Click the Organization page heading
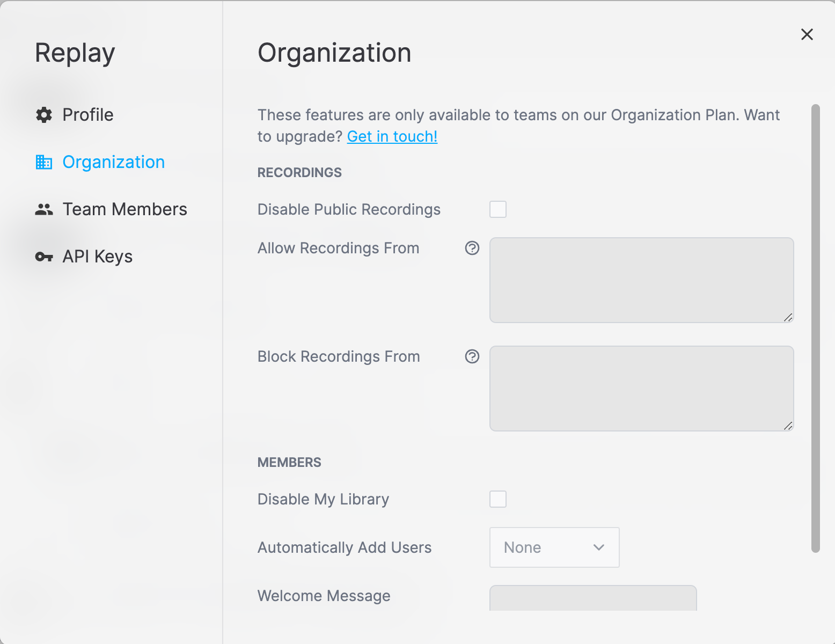This screenshot has width=835, height=644. click(x=334, y=53)
